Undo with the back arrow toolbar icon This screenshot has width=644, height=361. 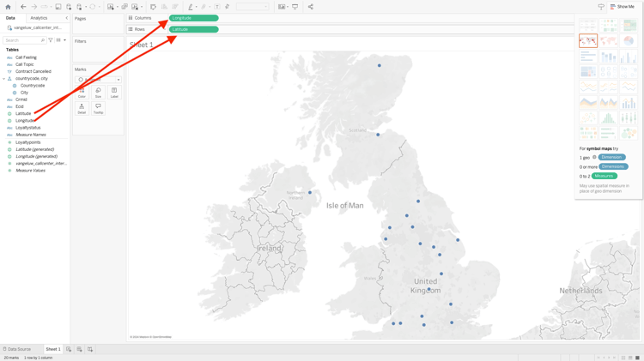pyautogui.click(x=23, y=7)
